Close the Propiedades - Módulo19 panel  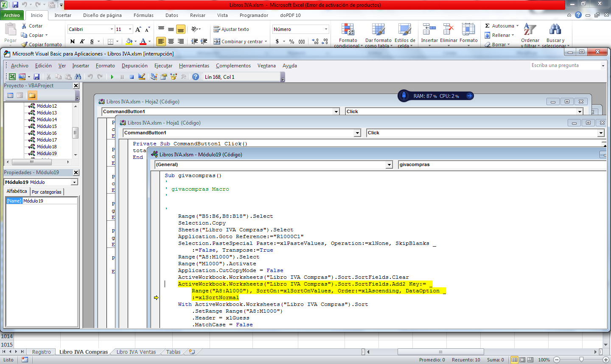76,172
